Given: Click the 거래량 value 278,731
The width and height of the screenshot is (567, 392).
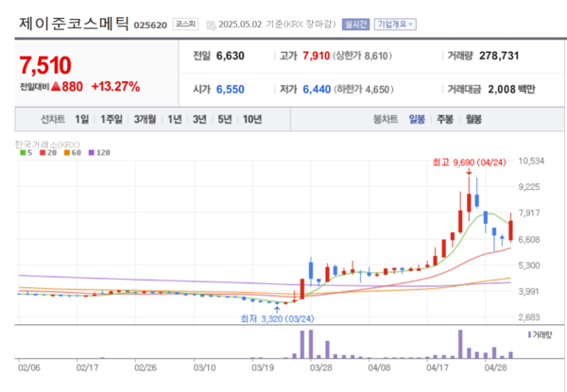Looking at the screenshot, I should [x=499, y=56].
